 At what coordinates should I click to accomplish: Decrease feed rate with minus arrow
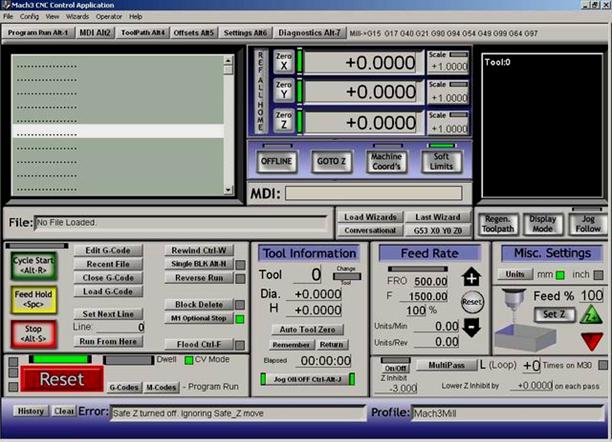click(x=471, y=327)
